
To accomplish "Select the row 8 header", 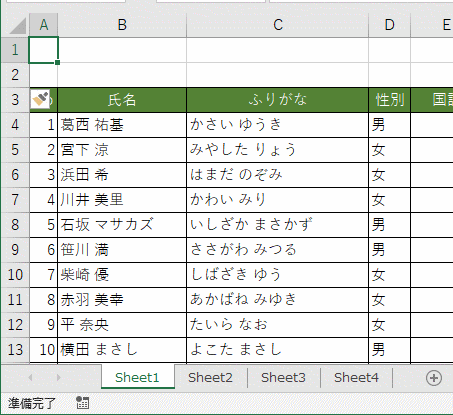I will 15,225.
